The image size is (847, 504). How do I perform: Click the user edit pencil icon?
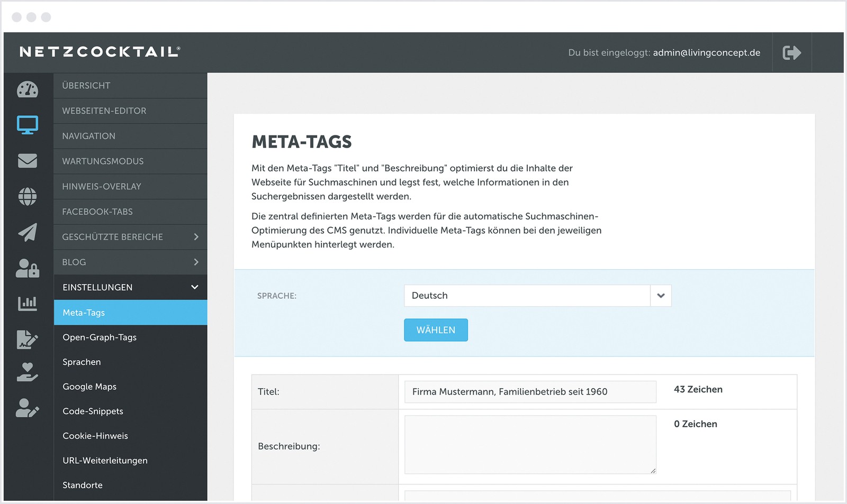click(x=28, y=408)
